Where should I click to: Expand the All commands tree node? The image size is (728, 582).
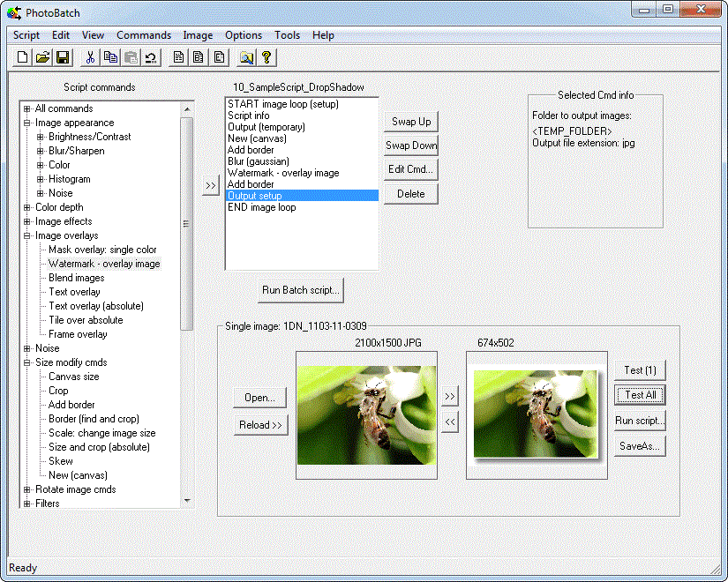(27, 108)
